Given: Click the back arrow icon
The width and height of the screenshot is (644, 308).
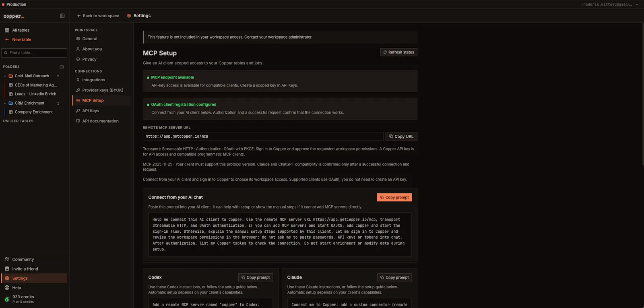Looking at the screenshot, I should click(x=79, y=16).
